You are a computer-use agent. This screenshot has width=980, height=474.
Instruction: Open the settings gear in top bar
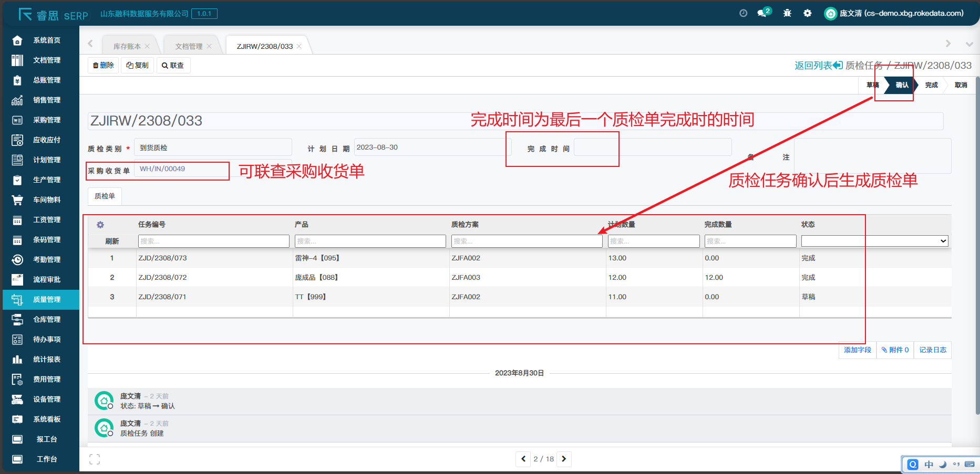click(807, 13)
